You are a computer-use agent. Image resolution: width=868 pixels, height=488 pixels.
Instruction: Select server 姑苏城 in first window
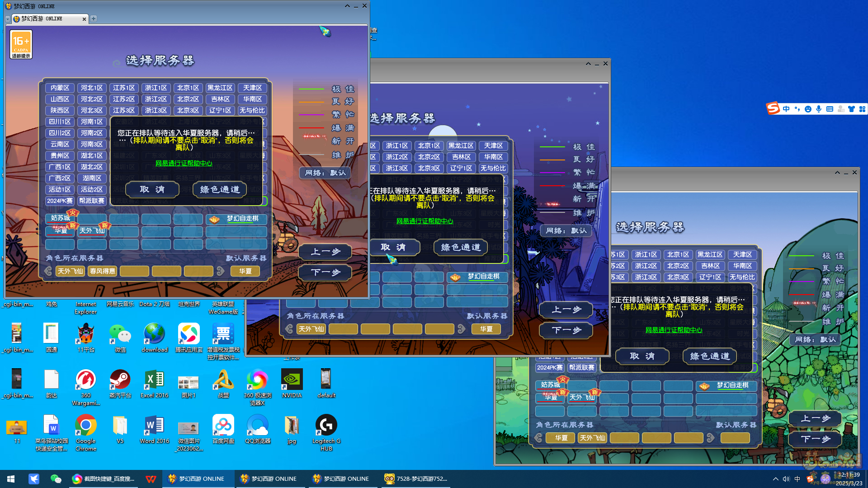(60, 218)
